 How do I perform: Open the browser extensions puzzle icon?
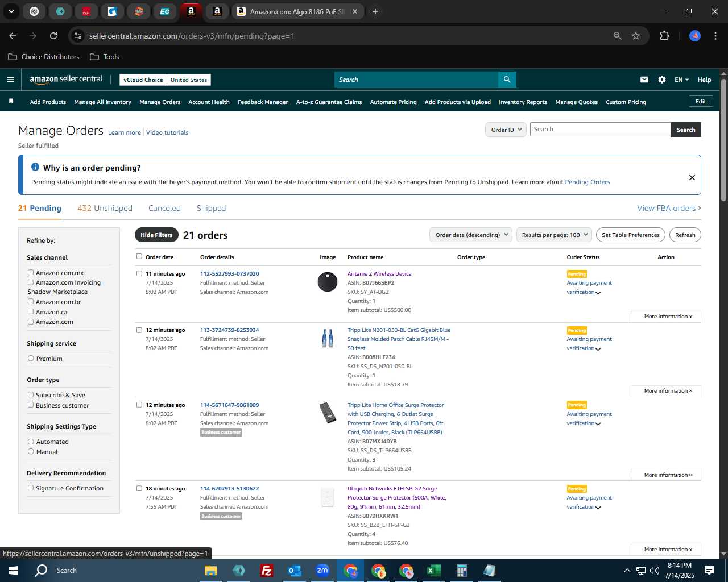[x=664, y=36]
